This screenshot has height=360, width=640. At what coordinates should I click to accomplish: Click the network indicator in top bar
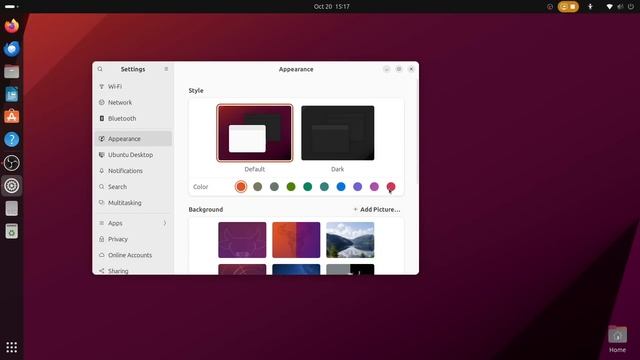pos(609,7)
